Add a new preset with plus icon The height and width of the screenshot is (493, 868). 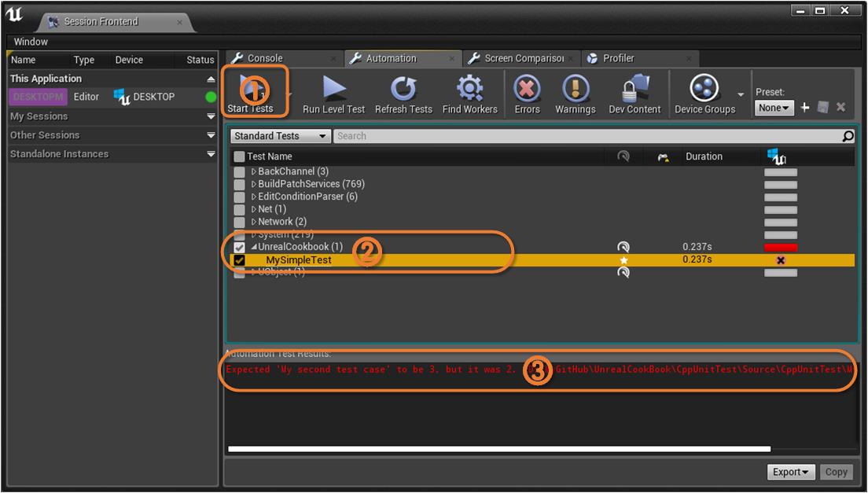coord(805,108)
